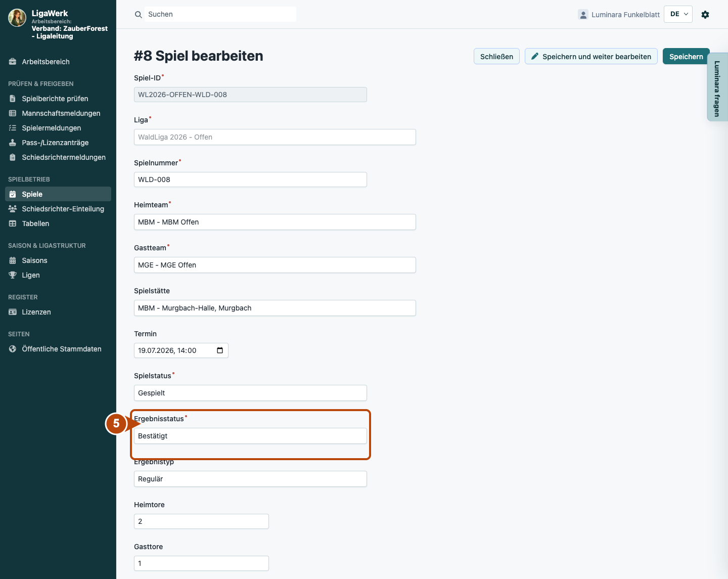
Task: Click the settings gear icon
Action: point(705,15)
